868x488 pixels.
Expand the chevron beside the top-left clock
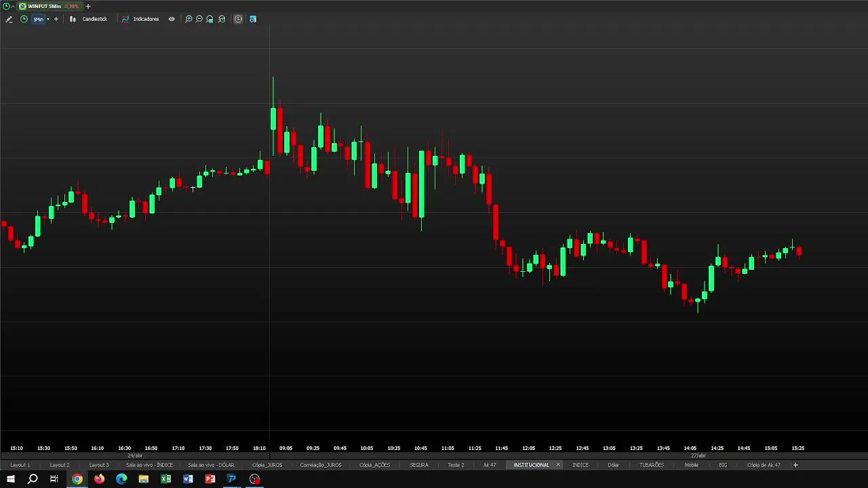[x=13, y=6]
